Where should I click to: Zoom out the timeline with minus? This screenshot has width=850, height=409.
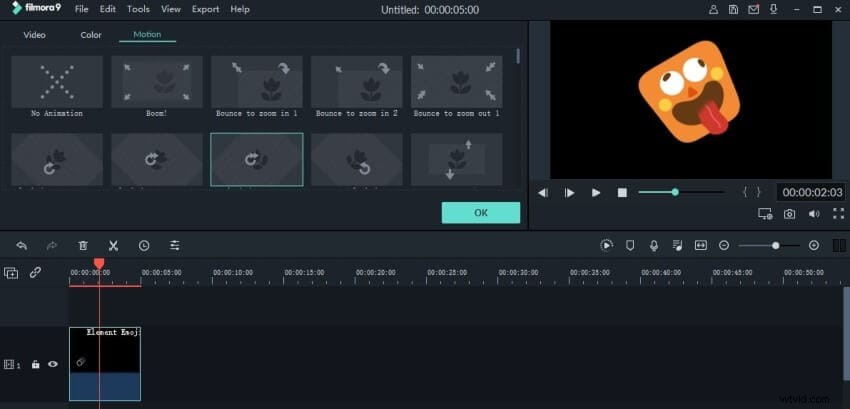(724, 245)
